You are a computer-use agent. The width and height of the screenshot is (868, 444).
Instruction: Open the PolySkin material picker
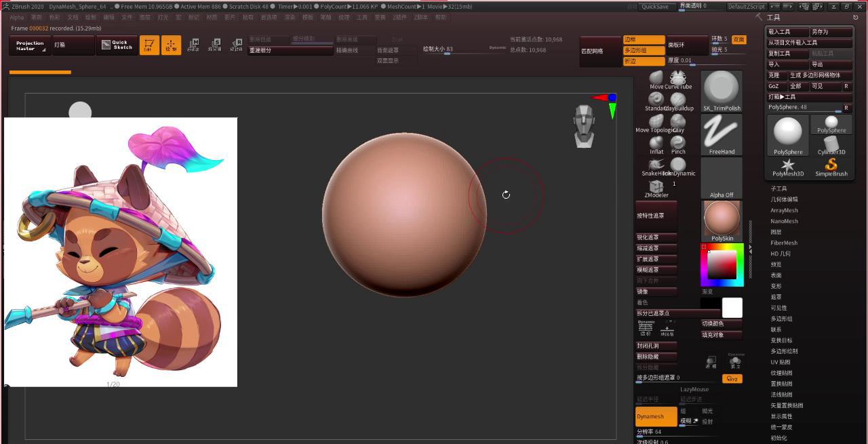(x=722, y=221)
